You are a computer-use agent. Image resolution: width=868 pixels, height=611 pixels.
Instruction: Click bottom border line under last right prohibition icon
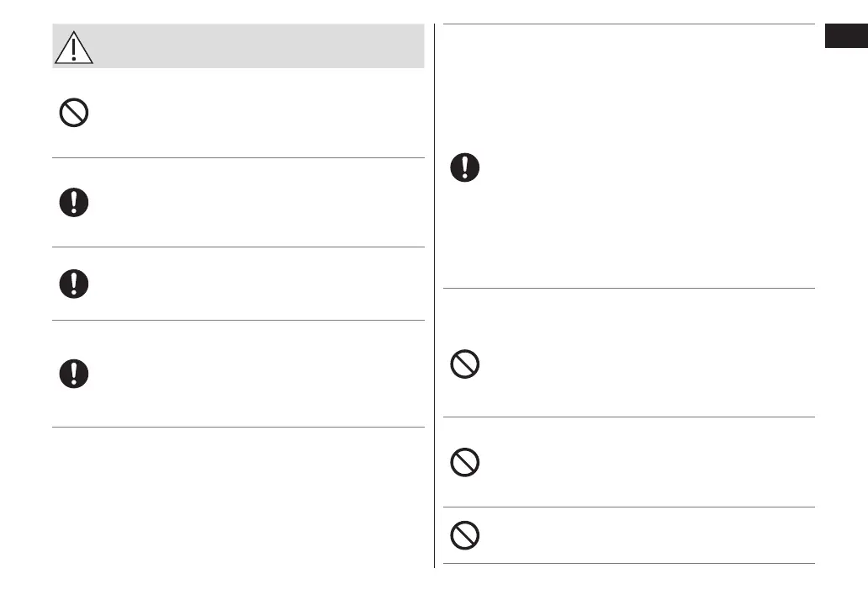(628, 563)
